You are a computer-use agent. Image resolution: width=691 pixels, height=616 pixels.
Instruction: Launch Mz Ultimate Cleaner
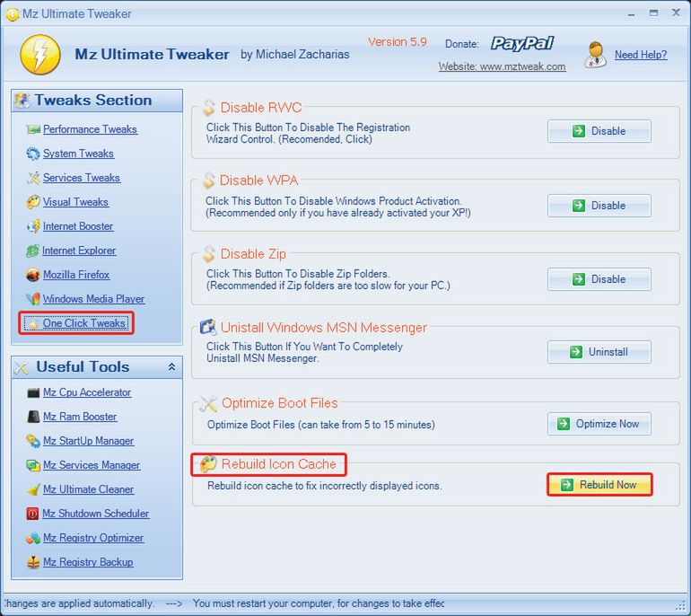tap(89, 489)
